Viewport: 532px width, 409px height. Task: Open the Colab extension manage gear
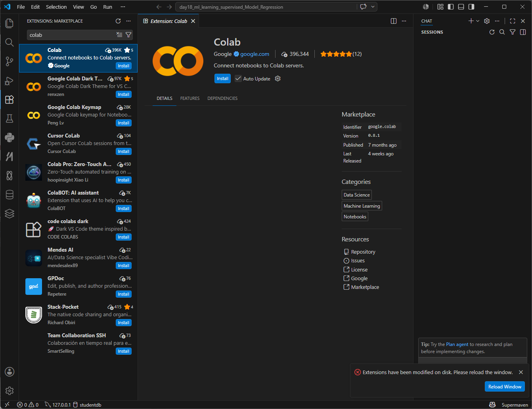(278, 78)
